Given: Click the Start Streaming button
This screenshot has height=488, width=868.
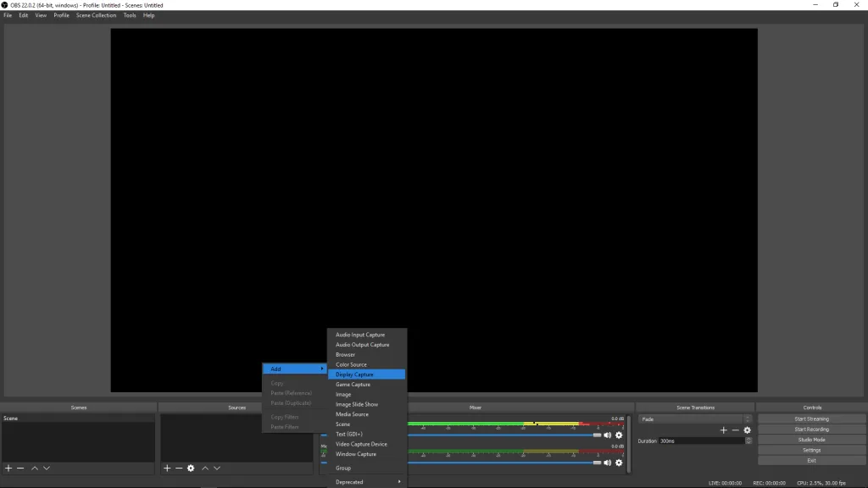Looking at the screenshot, I should point(811,419).
